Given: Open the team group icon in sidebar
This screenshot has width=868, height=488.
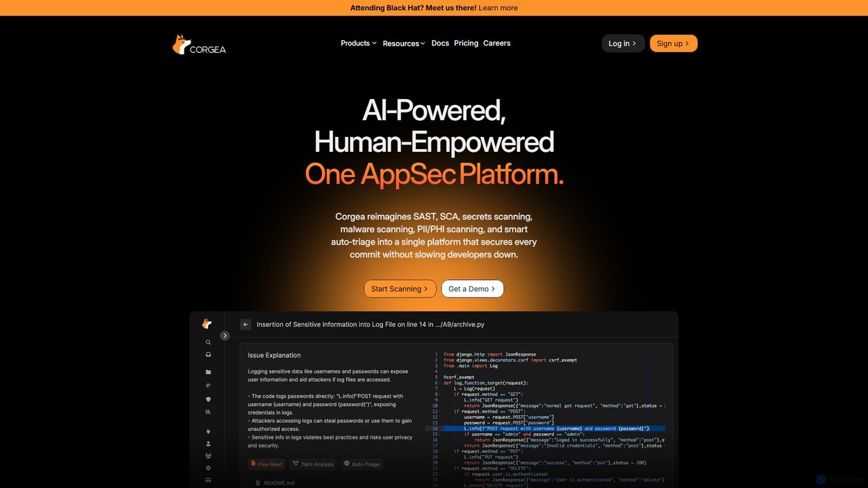Looking at the screenshot, I should (208, 456).
